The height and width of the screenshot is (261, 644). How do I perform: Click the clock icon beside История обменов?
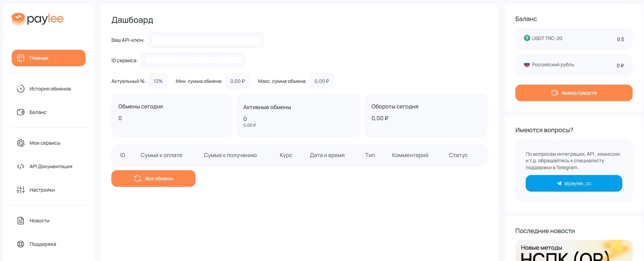[x=21, y=89]
